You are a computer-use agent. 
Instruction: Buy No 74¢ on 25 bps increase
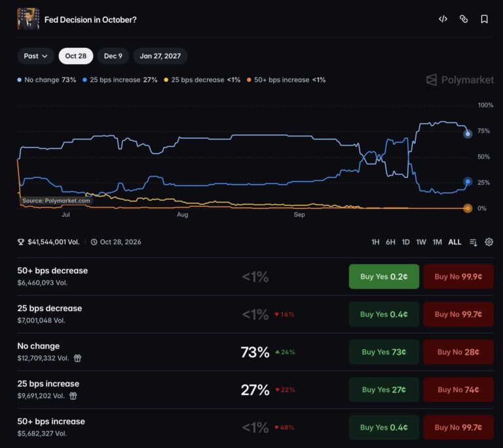pos(458,390)
